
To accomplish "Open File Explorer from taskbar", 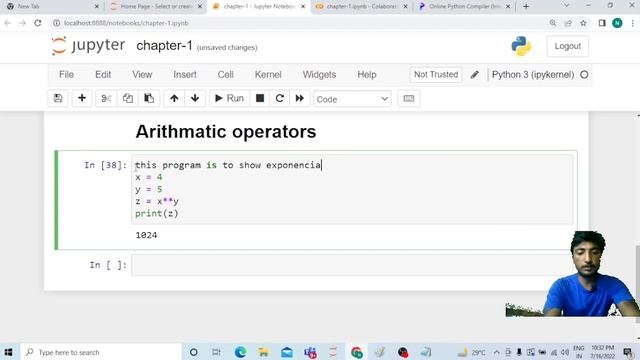I will (263, 352).
